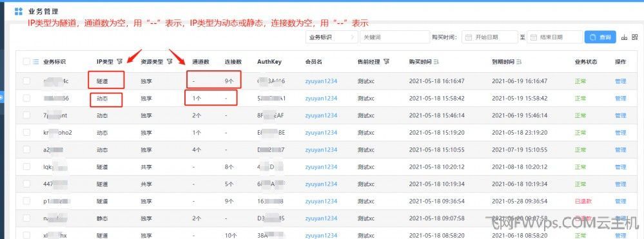Open the 结束日期 date picker field
644x239 pixels.
[554, 37]
